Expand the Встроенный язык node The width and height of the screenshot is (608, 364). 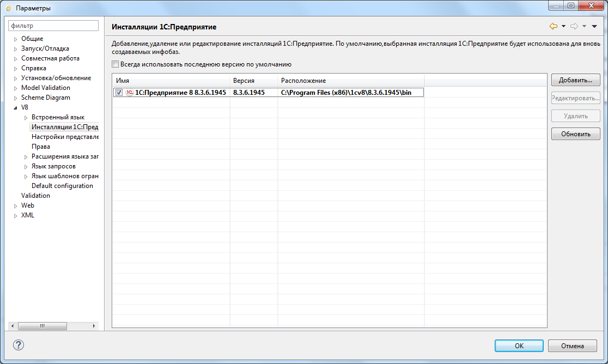click(26, 118)
